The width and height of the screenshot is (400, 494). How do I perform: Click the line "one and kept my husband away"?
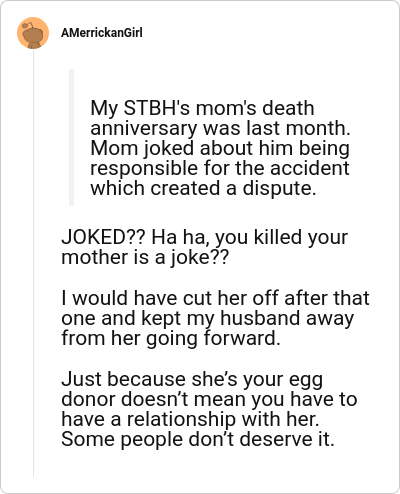tap(207, 318)
